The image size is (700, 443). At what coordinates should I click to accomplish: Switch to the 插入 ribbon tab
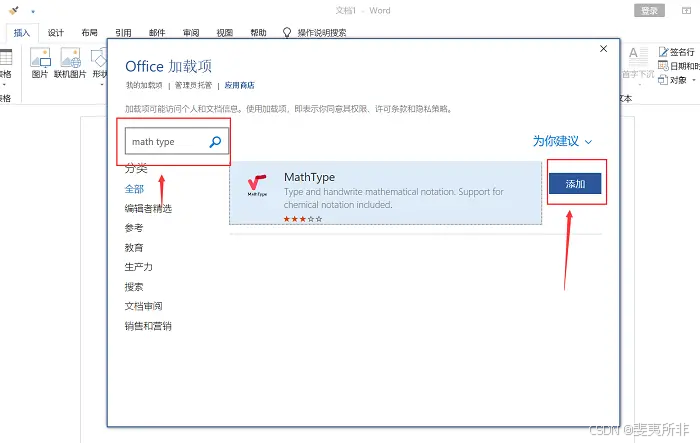(x=22, y=33)
